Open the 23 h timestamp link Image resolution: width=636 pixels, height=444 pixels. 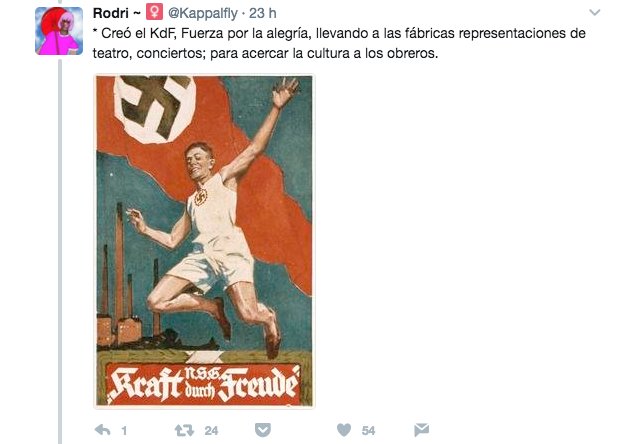click(262, 13)
